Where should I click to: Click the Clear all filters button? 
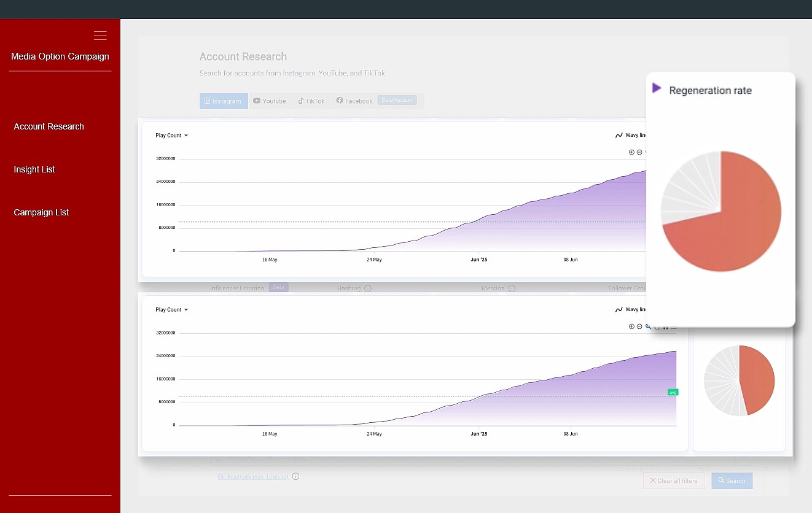(x=674, y=481)
